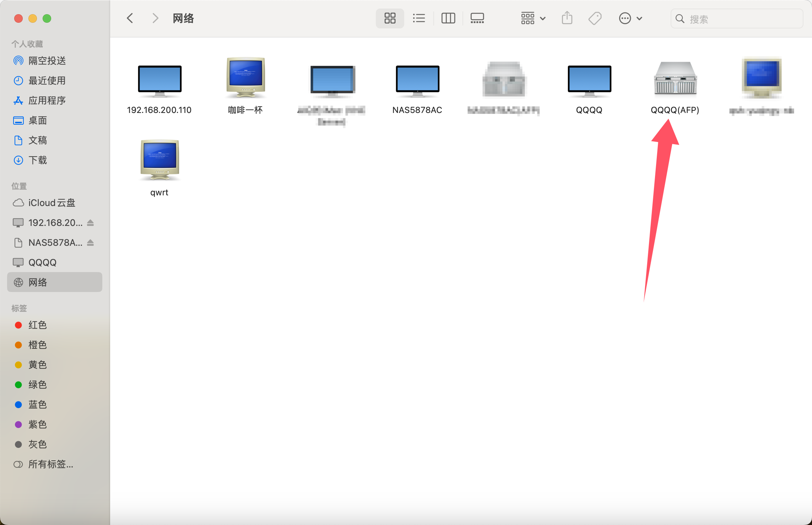This screenshot has height=525, width=812.
Task: Go forward with the right chevron
Action: (155, 18)
